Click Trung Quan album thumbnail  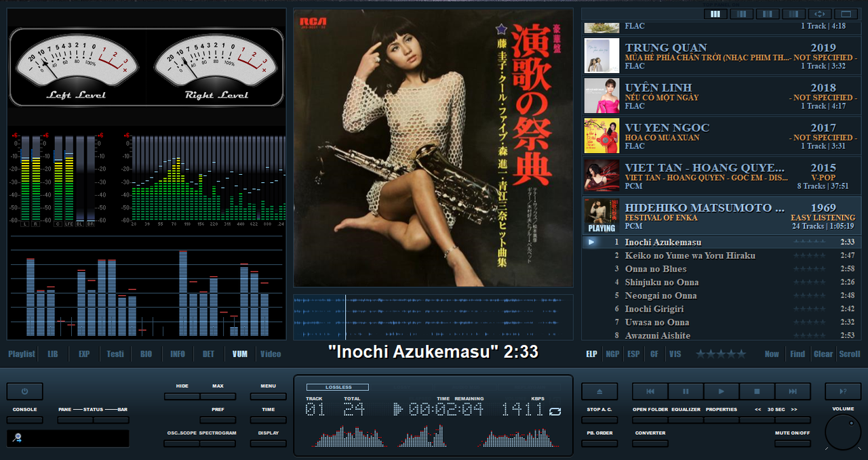(602, 56)
